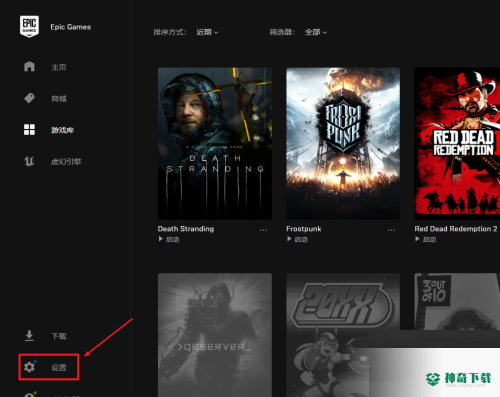
Task: Click the Epic Games logo
Action: point(29,26)
